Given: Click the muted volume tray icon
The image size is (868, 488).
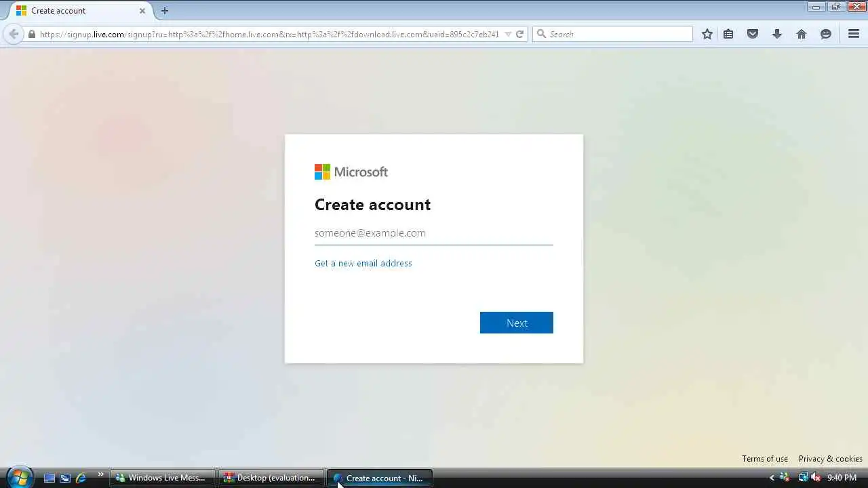Looking at the screenshot, I should click(x=816, y=478).
